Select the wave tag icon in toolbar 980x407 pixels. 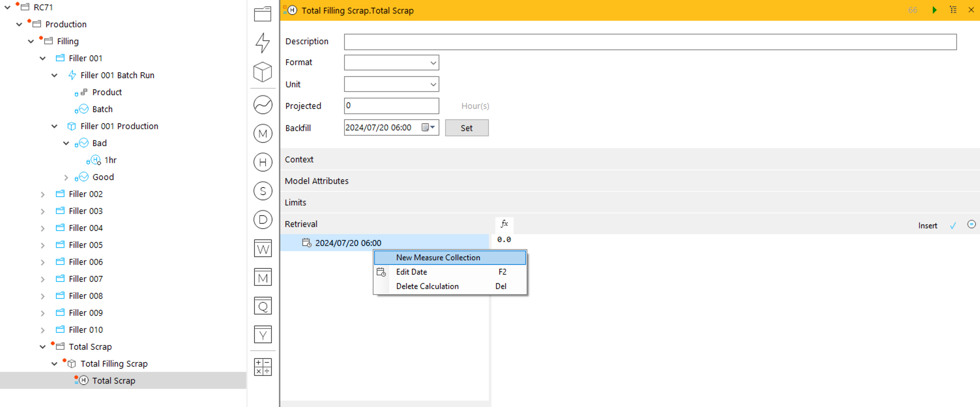point(263,105)
